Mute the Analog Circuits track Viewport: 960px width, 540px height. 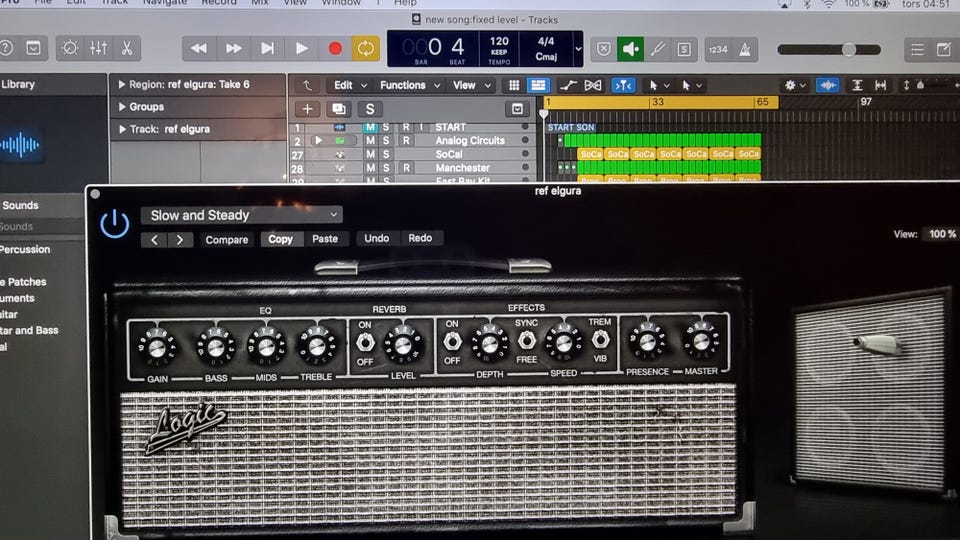(370, 141)
